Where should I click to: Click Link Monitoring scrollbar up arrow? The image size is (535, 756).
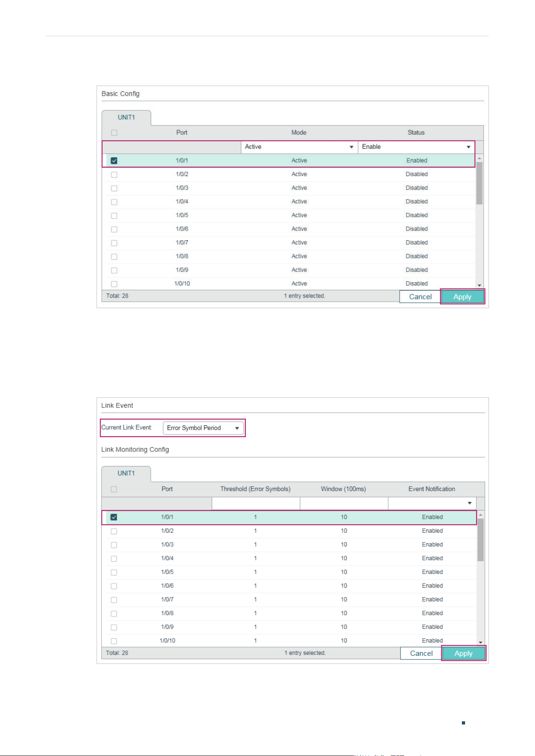pos(480,514)
